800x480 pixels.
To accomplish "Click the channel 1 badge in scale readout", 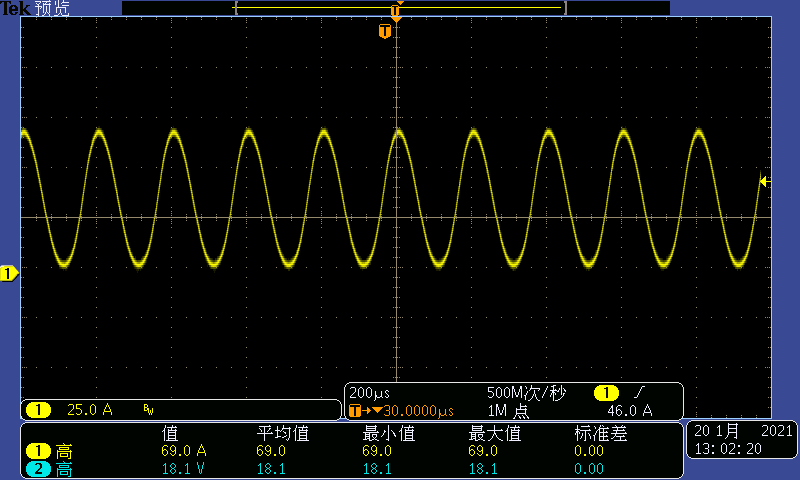I will (x=38, y=410).
